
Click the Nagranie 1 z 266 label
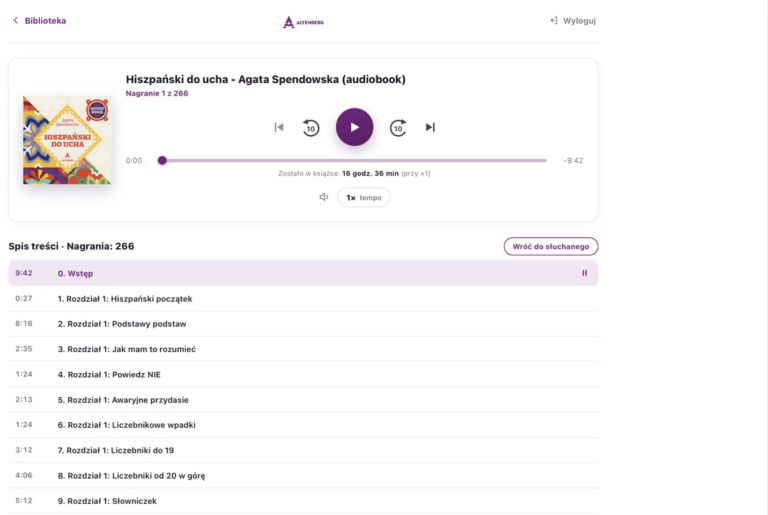(x=157, y=93)
